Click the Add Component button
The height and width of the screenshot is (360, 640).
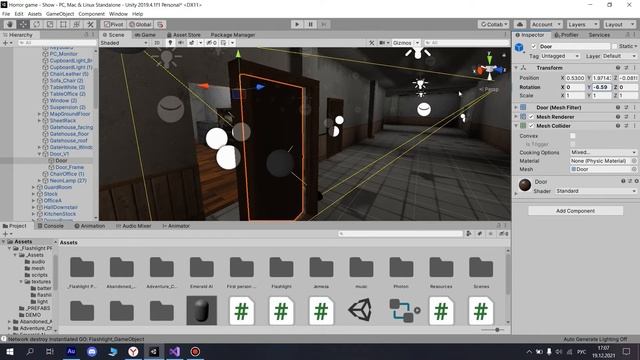(576, 211)
